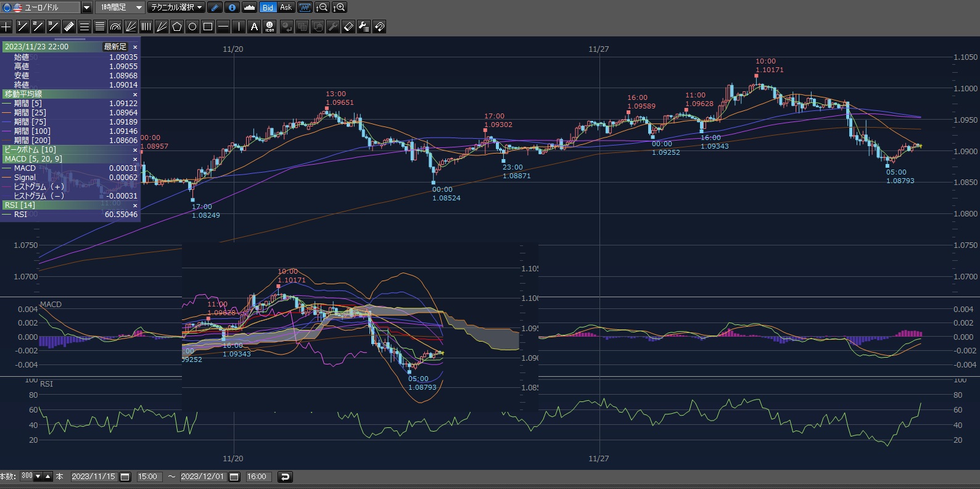
Task: Close the 移動平均線 indicator panel
Action: point(135,94)
